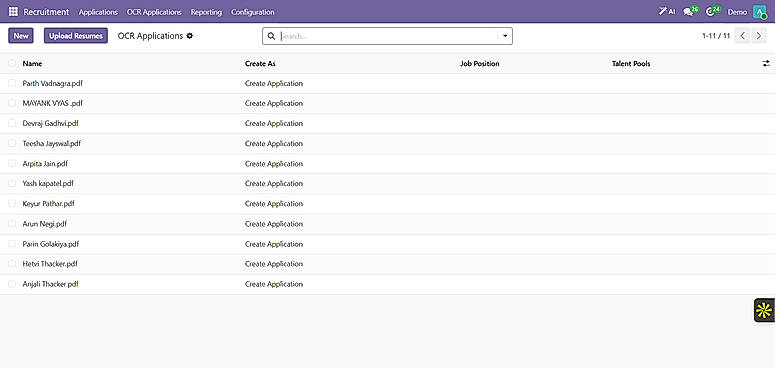
Task: Expand the search options dropdown arrow
Action: coord(505,36)
